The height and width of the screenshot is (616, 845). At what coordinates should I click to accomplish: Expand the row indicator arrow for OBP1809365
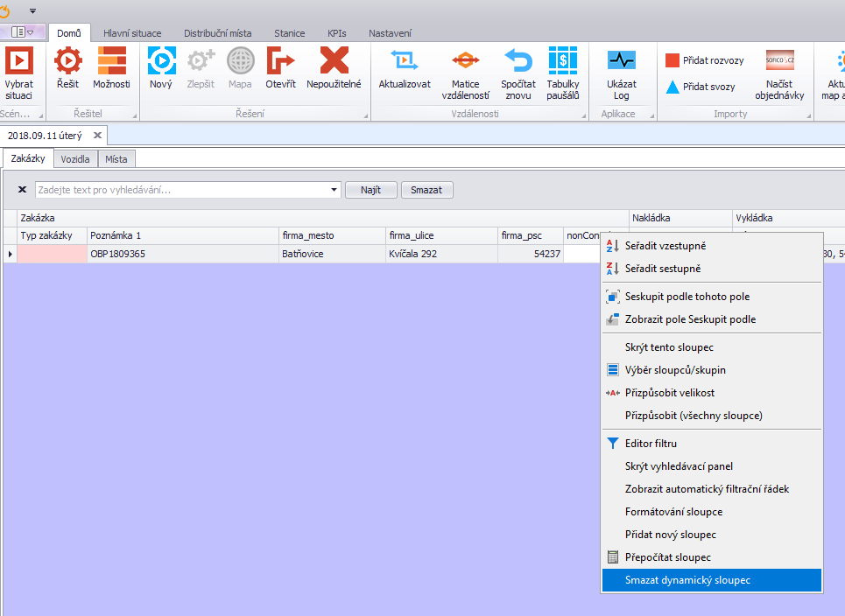tap(11, 254)
